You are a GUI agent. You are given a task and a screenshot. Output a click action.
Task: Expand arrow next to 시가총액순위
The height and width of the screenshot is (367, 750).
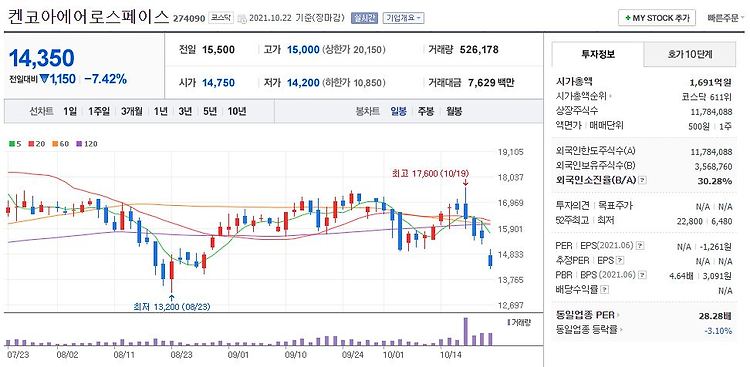tap(611, 97)
